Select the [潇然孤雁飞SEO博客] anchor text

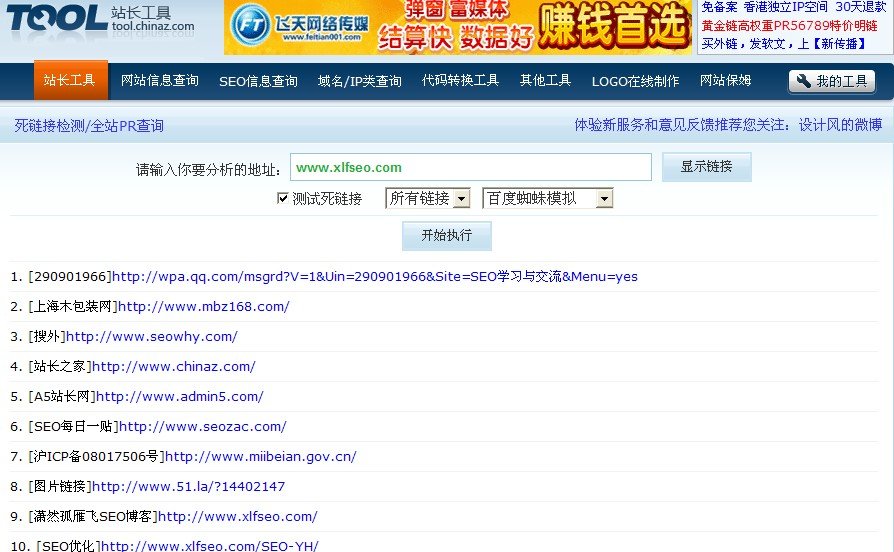pyautogui.click(x=92, y=517)
